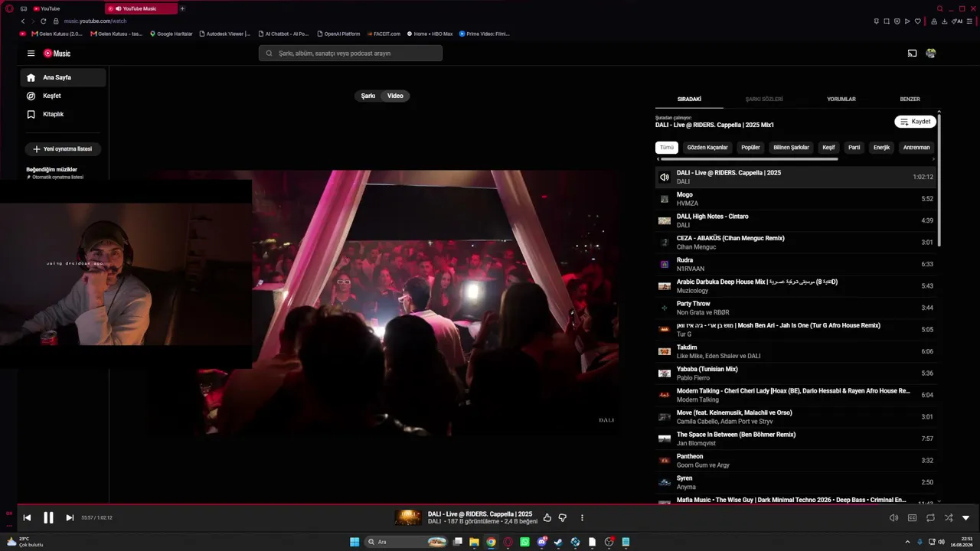The width and height of the screenshot is (980, 551).
Task: Play Yababa (Tunisian Mix) from queue
Action: (x=795, y=373)
